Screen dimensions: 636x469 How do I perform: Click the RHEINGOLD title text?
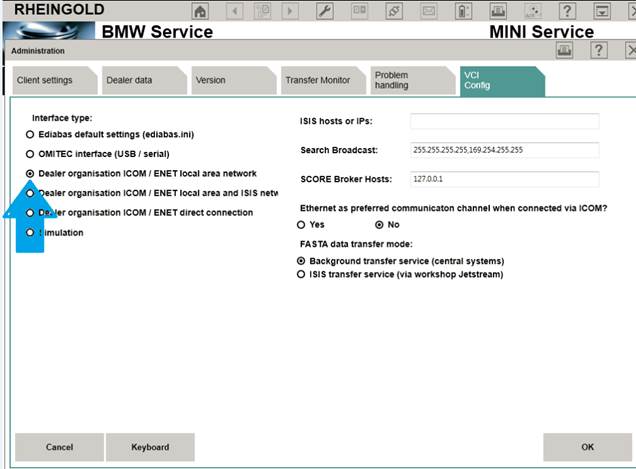59,9
